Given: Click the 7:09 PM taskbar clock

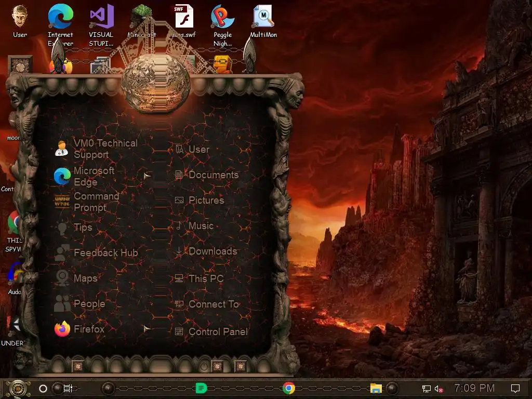Looking at the screenshot, I should pos(474,388).
